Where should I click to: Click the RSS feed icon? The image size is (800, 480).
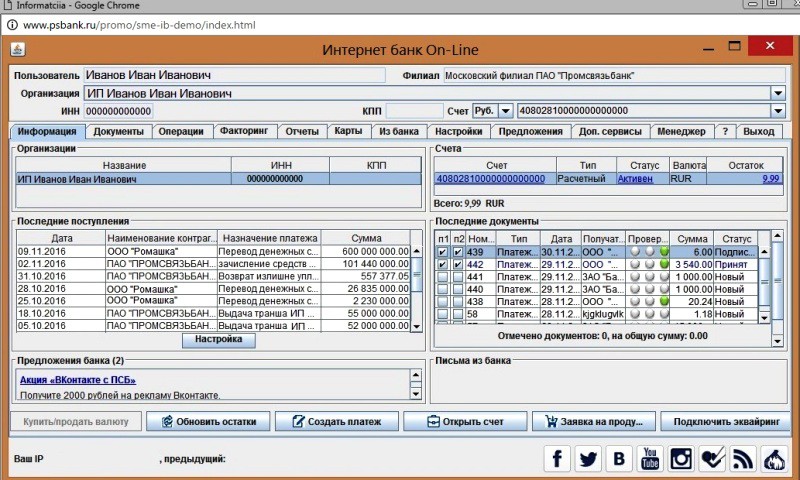click(x=742, y=459)
